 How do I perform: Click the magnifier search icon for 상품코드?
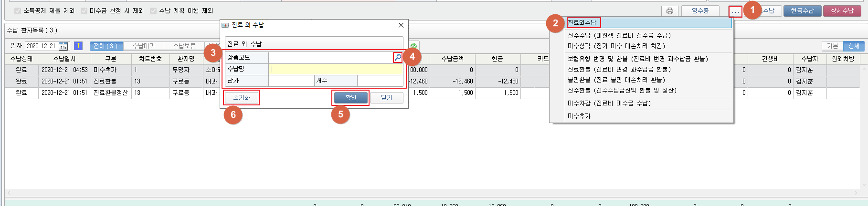(x=398, y=58)
